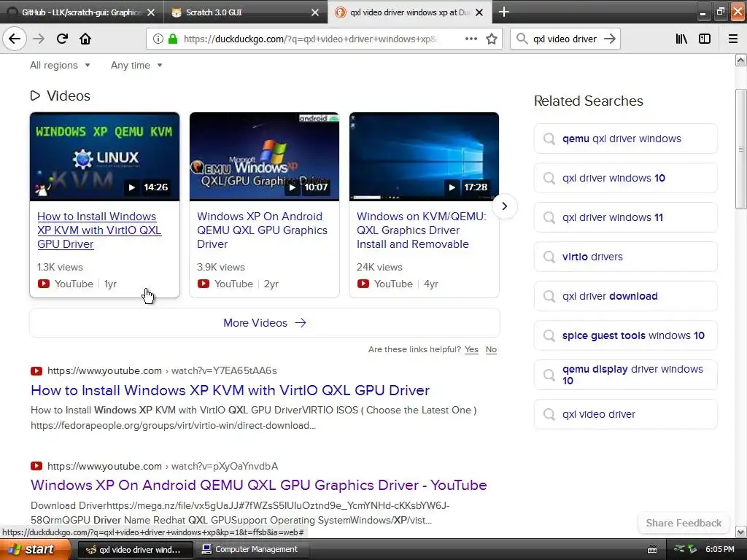Answer Yes to links helpful question
Image resolution: width=747 pixels, height=560 pixels.
click(x=471, y=349)
